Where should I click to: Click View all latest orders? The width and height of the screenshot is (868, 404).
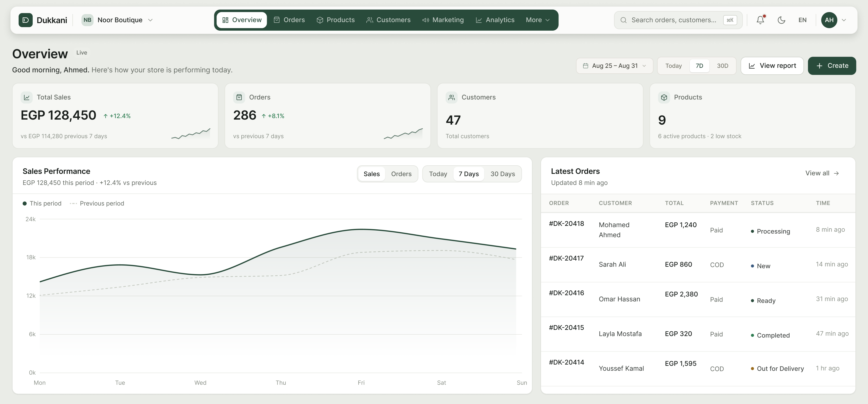[822, 173]
